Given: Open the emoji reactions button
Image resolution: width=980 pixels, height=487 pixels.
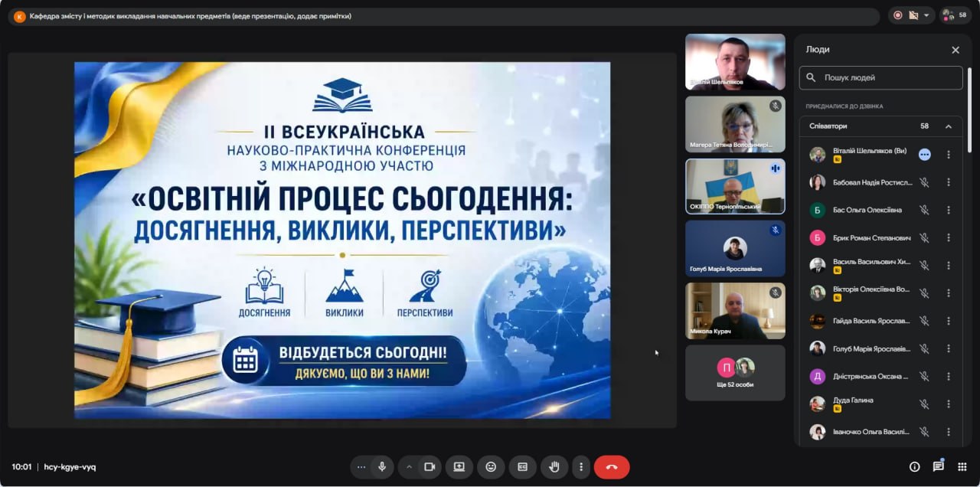Looking at the screenshot, I should (x=491, y=466).
